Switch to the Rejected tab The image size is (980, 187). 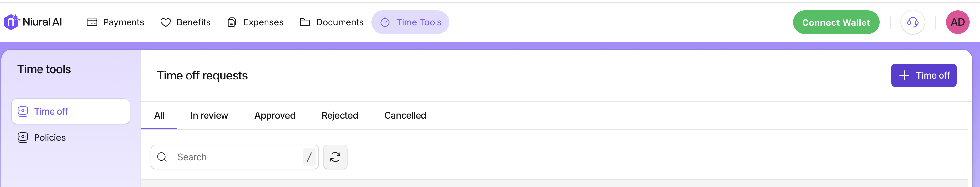[339, 116]
